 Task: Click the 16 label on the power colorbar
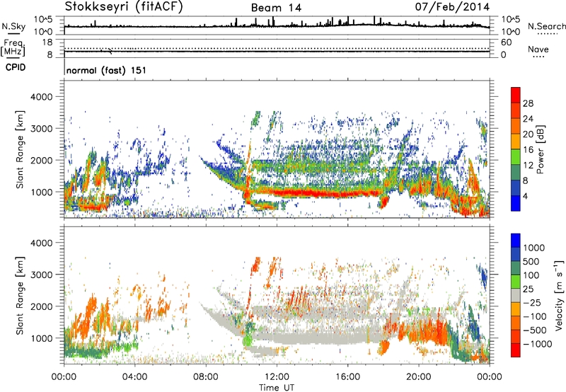click(528, 150)
